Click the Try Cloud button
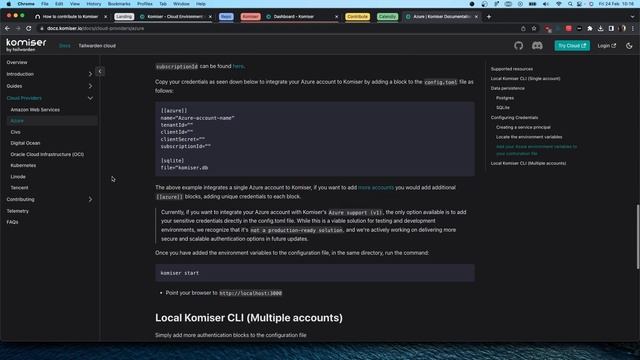640x360 pixels. tap(572, 46)
